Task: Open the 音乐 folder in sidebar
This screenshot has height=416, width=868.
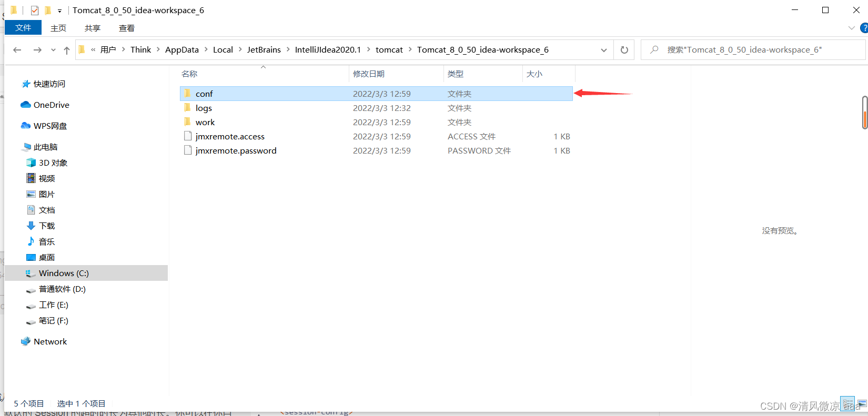Action: pyautogui.click(x=46, y=241)
